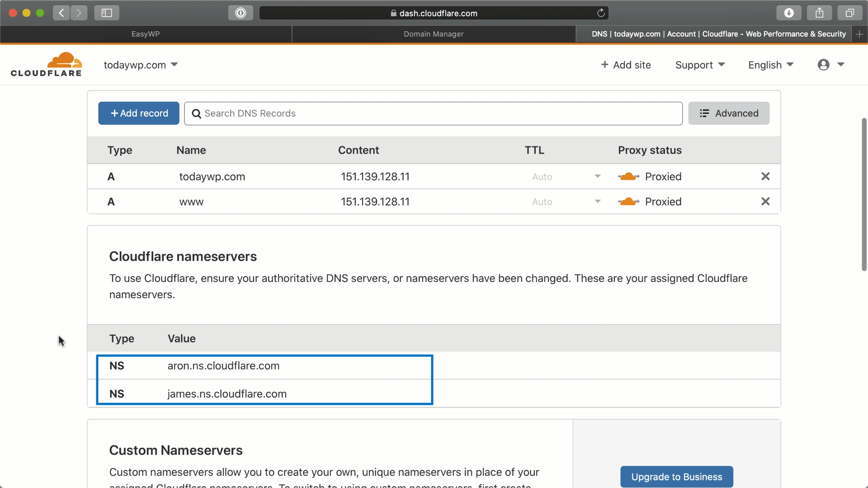Click the Advanced button
This screenshot has height=488, width=868.
tap(729, 113)
